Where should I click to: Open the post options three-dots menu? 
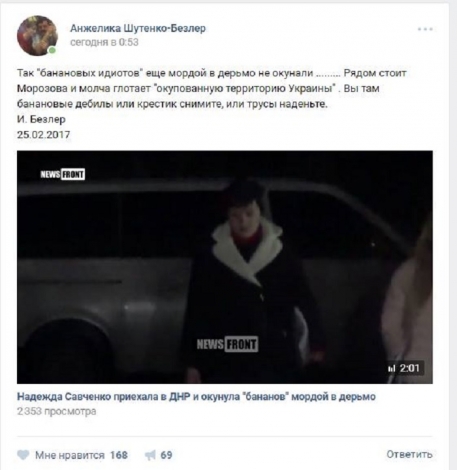coord(425,29)
